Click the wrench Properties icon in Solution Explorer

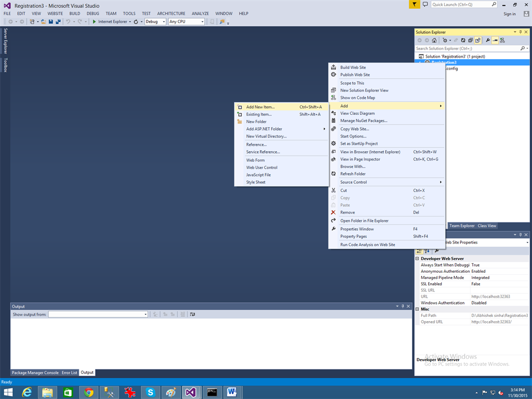coord(488,41)
